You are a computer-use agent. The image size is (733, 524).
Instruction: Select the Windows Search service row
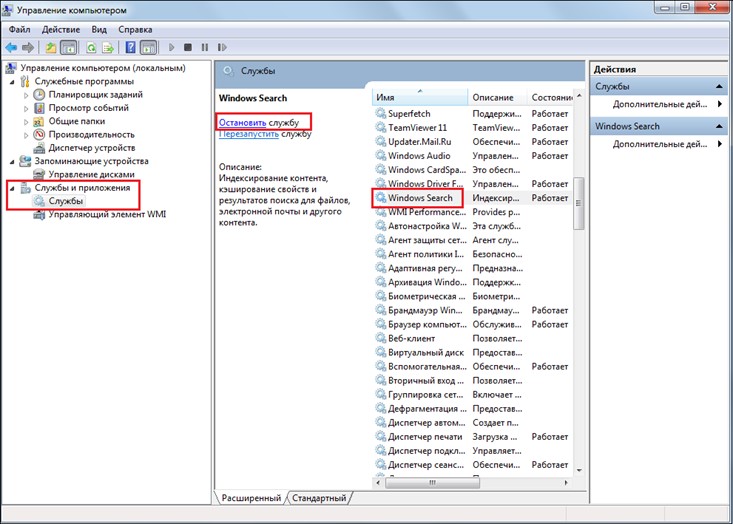[x=419, y=198]
